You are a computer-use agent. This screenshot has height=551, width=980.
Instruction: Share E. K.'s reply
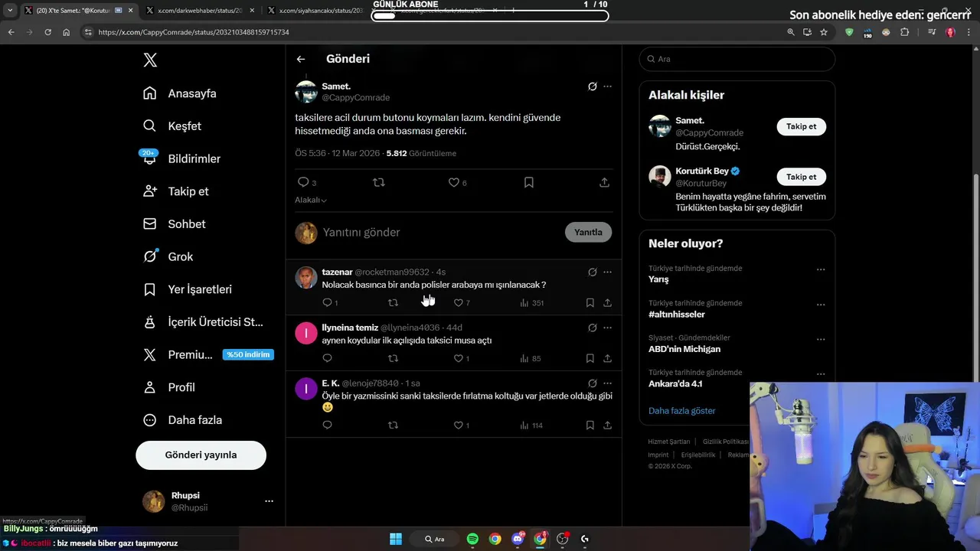(607, 425)
